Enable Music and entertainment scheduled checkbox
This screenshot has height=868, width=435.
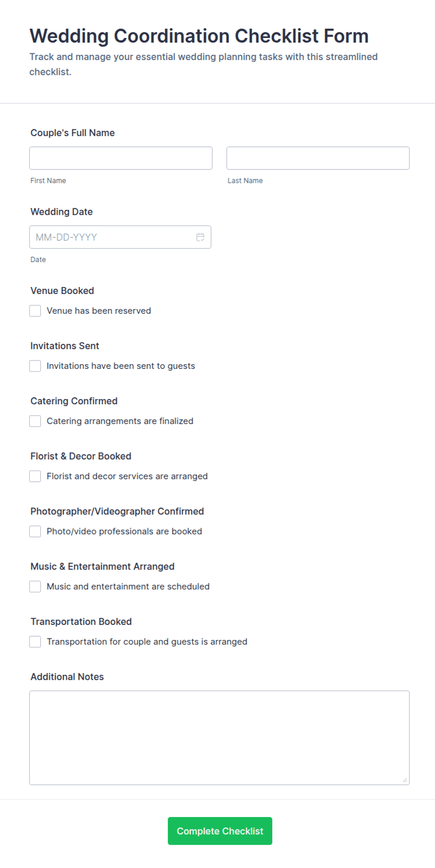tap(35, 587)
